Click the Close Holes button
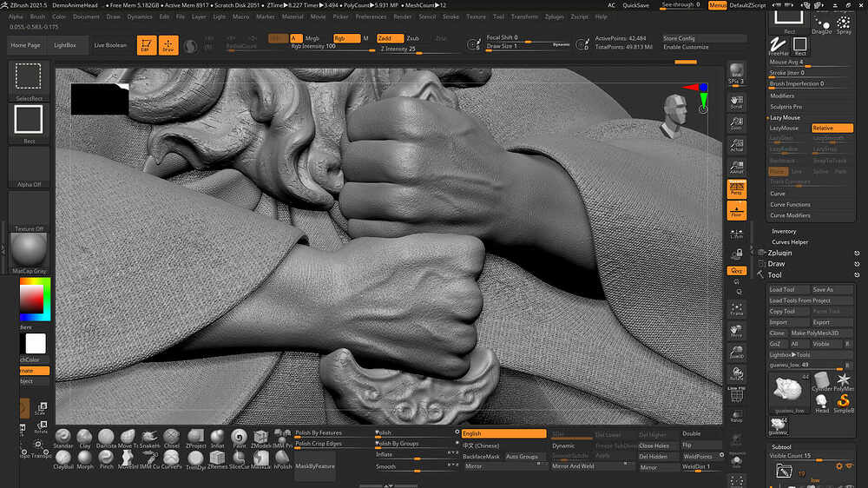This screenshot has height=488, width=868. coord(657,446)
